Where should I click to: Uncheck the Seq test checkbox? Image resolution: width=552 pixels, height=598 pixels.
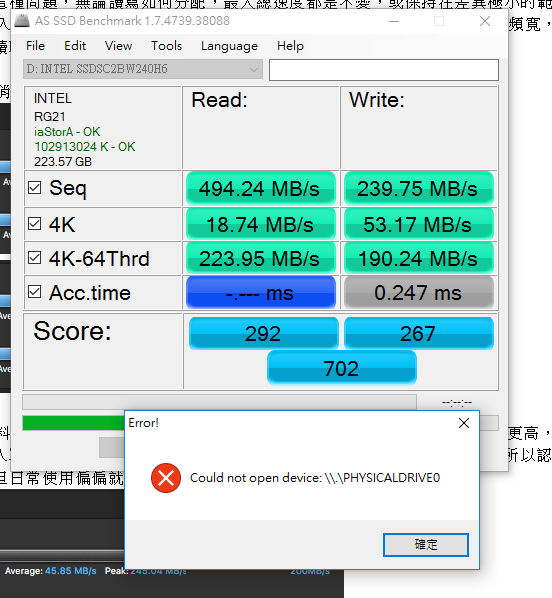[35, 187]
